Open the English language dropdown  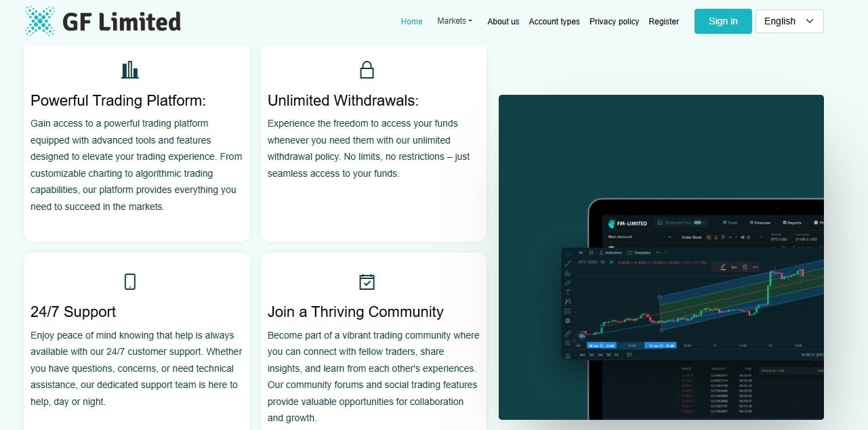tap(788, 21)
